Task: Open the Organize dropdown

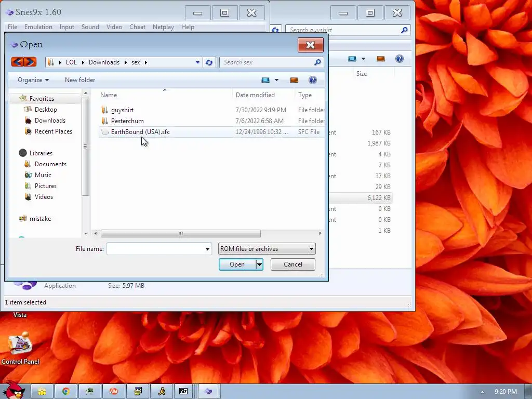Action: coord(33,80)
